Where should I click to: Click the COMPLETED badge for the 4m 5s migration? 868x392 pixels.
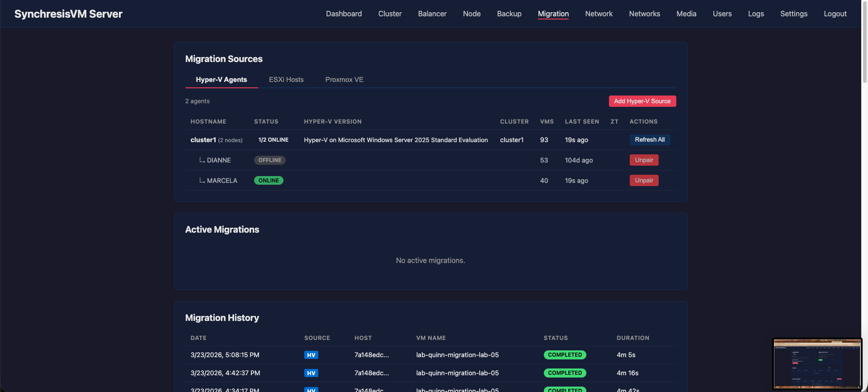click(565, 355)
